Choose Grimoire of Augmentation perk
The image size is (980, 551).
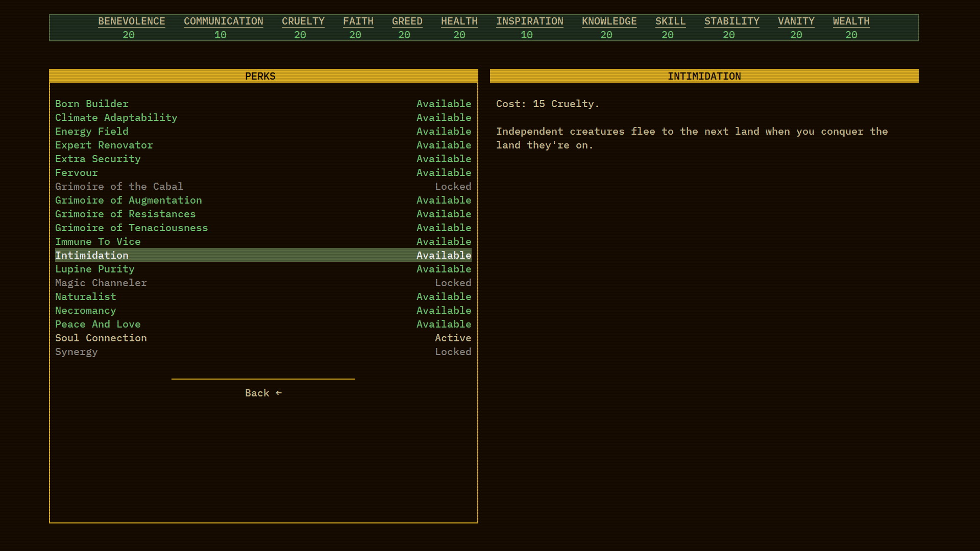[129, 200]
